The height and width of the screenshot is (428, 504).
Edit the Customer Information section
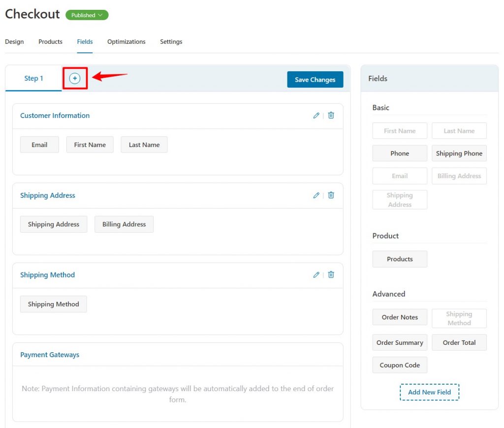click(316, 115)
